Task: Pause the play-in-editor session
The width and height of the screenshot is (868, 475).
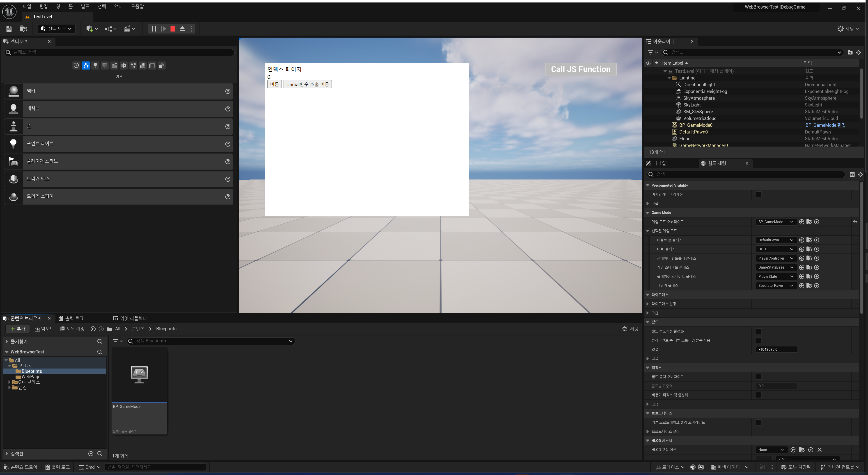Action: click(x=154, y=29)
